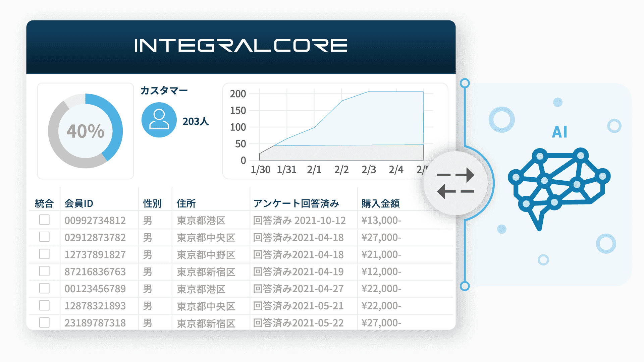The height and width of the screenshot is (362, 644).
Task: Click survey date 回答済み 2021-10-12
Action: click(x=299, y=220)
